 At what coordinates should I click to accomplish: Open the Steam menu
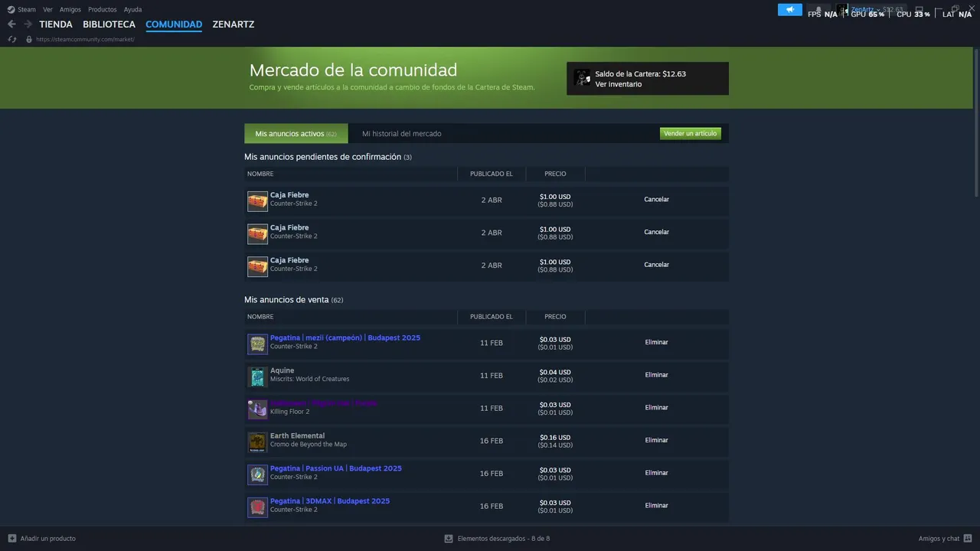pyautogui.click(x=27, y=10)
